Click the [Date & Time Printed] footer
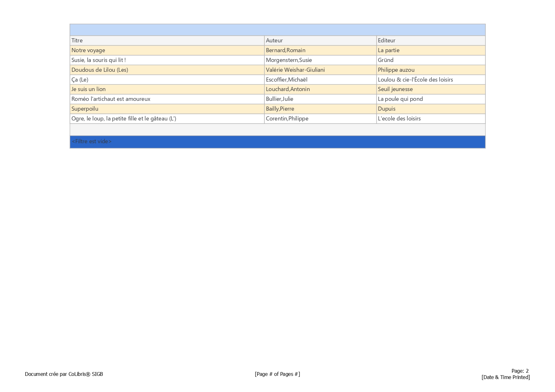The image size is (555, 392). coord(506,377)
